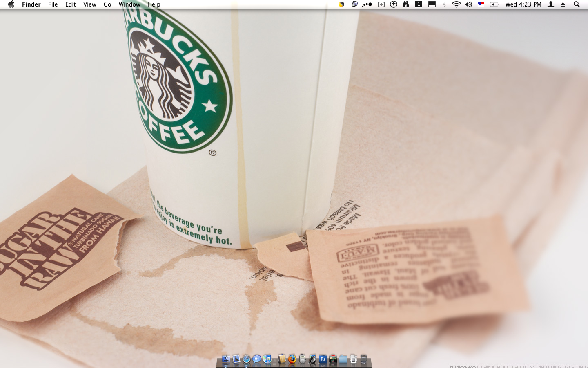Click the Wed 4:23 PM clock
The height and width of the screenshot is (368, 588).
(x=523, y=4)
